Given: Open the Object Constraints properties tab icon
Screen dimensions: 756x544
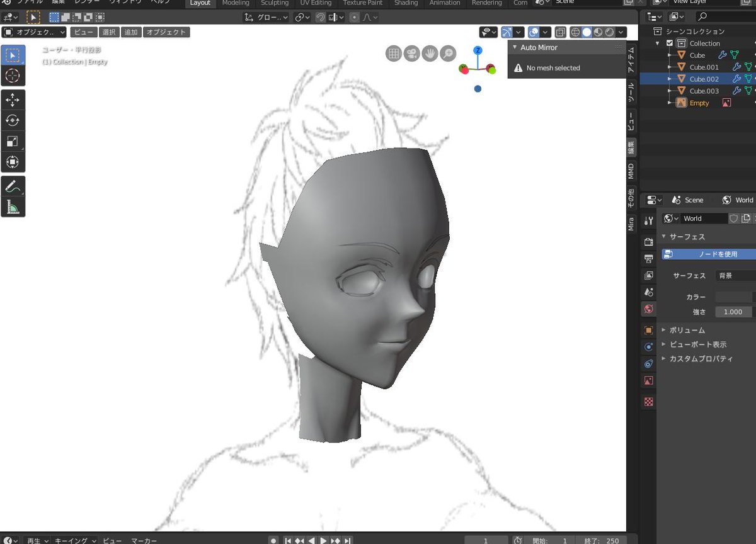Looking at the screenshot, I should pos(649,364).
